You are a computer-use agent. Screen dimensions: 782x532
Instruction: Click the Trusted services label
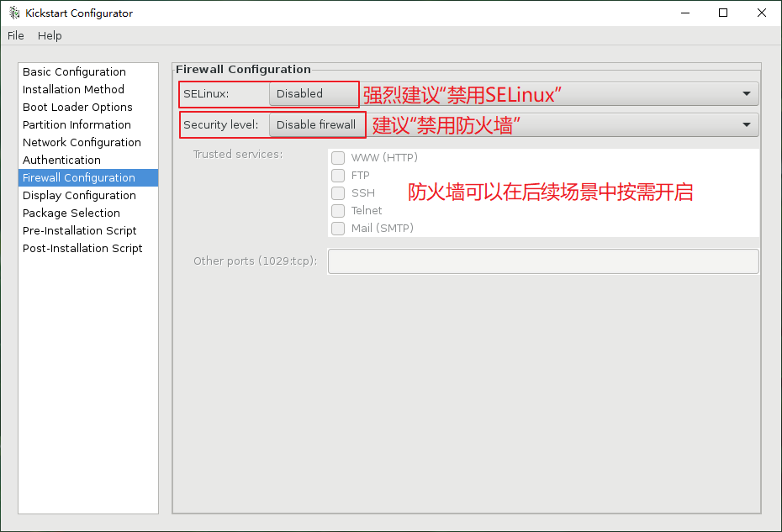pos(238,155)
